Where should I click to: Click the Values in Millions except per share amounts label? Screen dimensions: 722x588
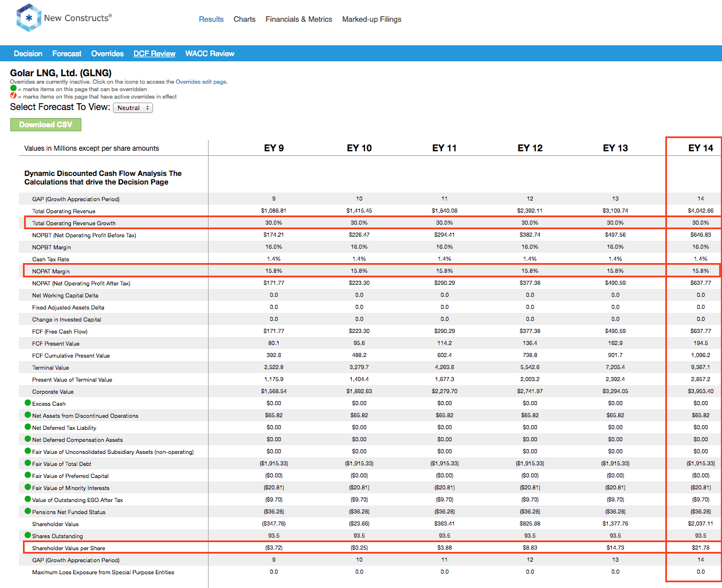92,148
